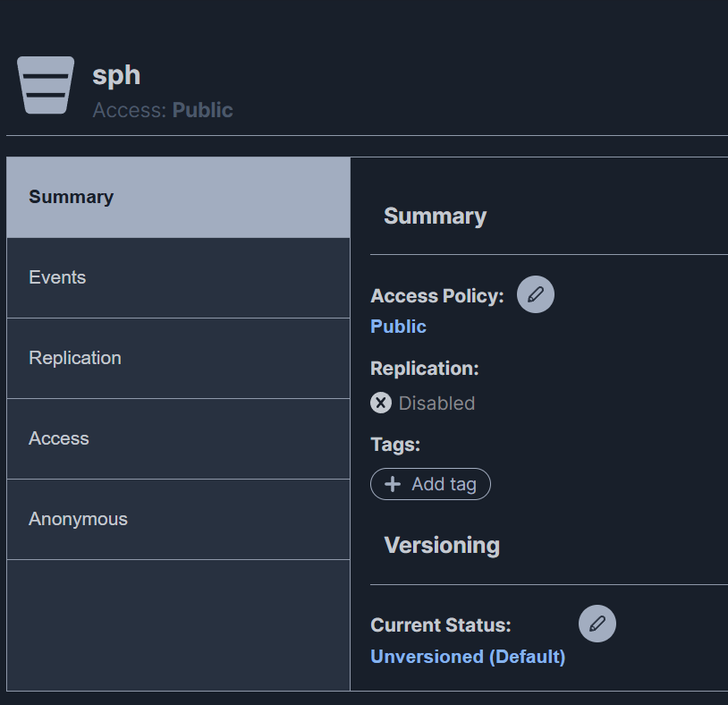Click the X icon beside Disabled
Image resolution: width=728 pixels, height=705 pixels.
(381, 403)
